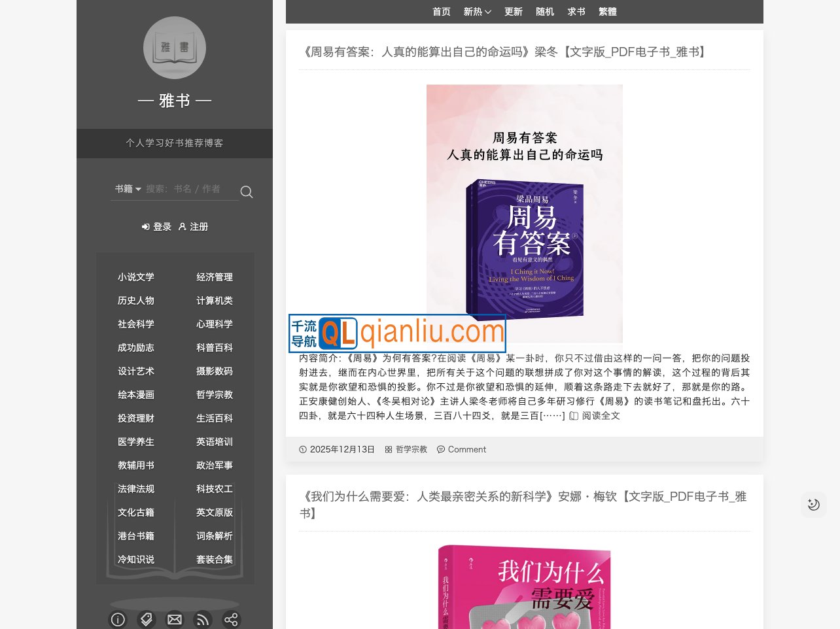Click the email envelope icon

(x=175, y=619)
